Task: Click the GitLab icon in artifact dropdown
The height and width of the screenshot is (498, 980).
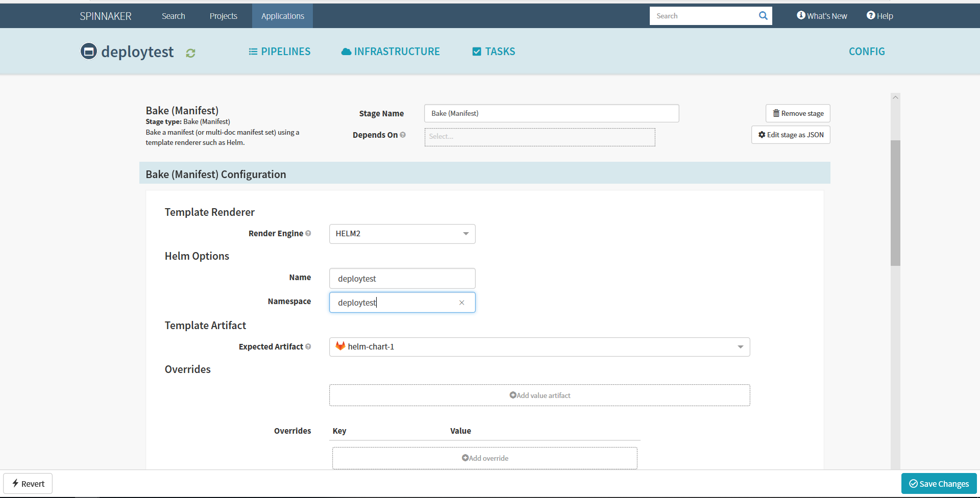Action: [x=340, y=346]
